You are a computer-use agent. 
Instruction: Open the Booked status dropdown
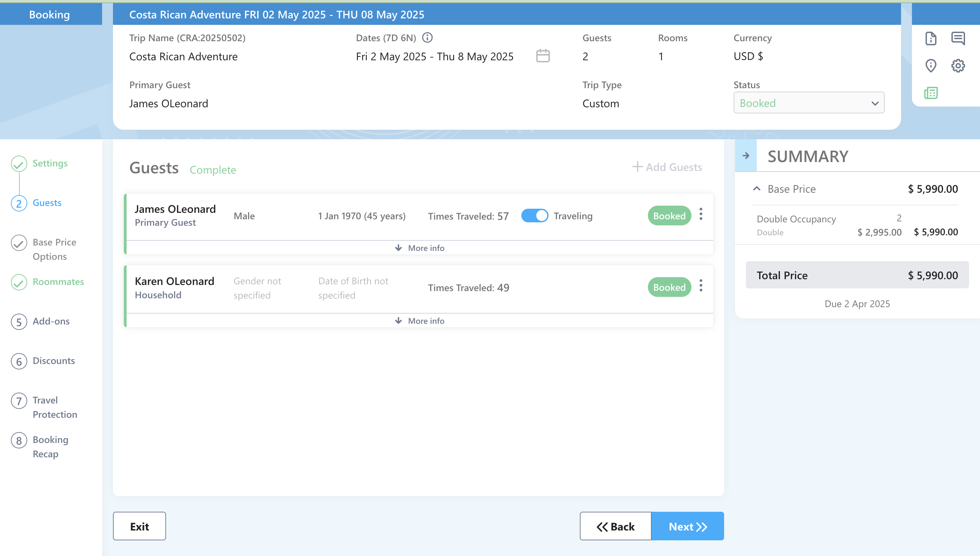[x=808, y=103]
